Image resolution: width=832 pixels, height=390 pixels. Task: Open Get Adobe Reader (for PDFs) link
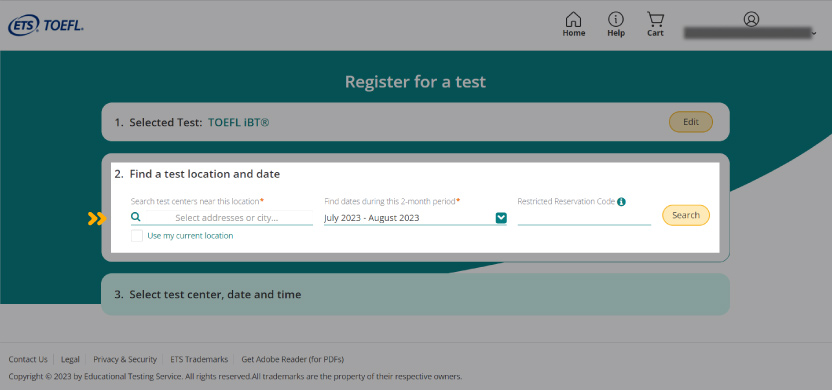click(293, 359)
